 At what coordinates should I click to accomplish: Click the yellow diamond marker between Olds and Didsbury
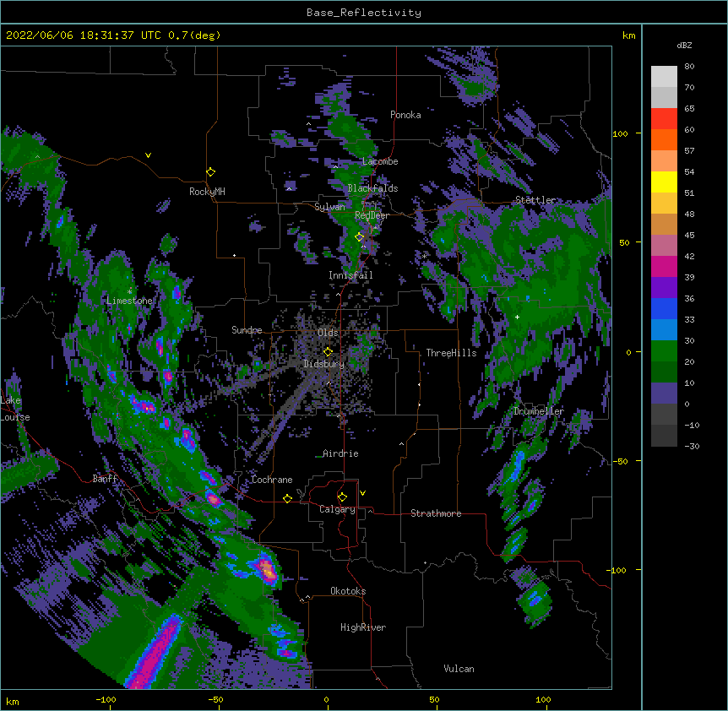tap(328, 352)
